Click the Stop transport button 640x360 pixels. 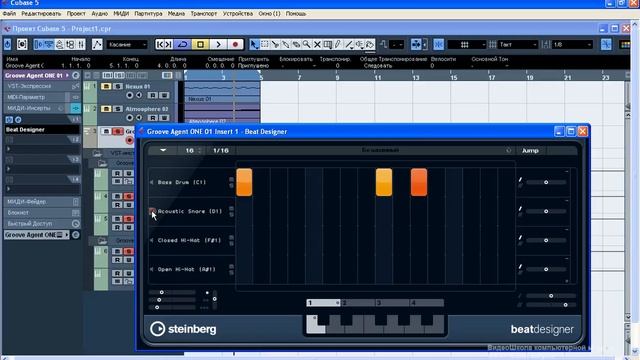(x=200, y=44)
